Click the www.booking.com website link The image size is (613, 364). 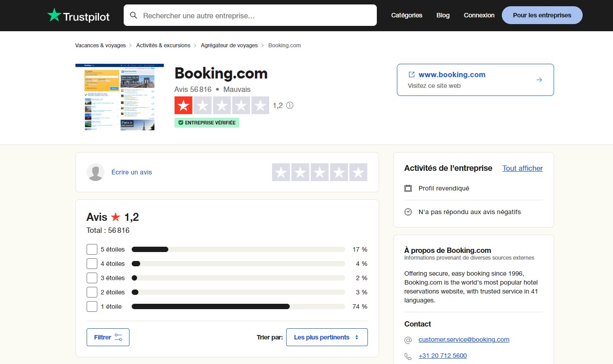(452, 74)
